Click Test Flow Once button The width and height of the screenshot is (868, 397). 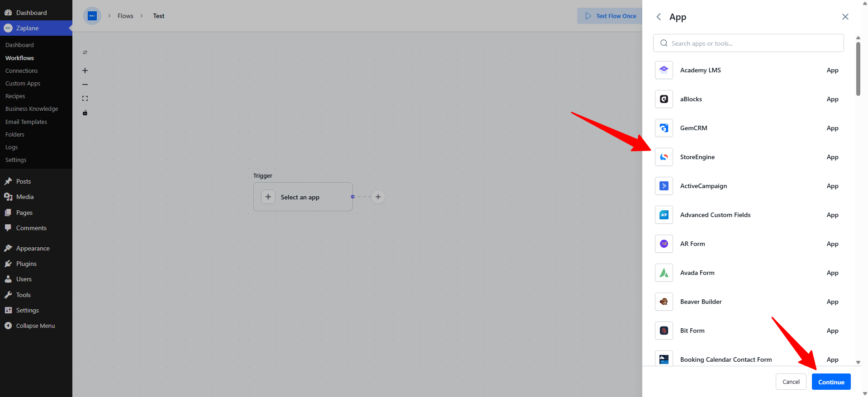[x=610, y=16]
